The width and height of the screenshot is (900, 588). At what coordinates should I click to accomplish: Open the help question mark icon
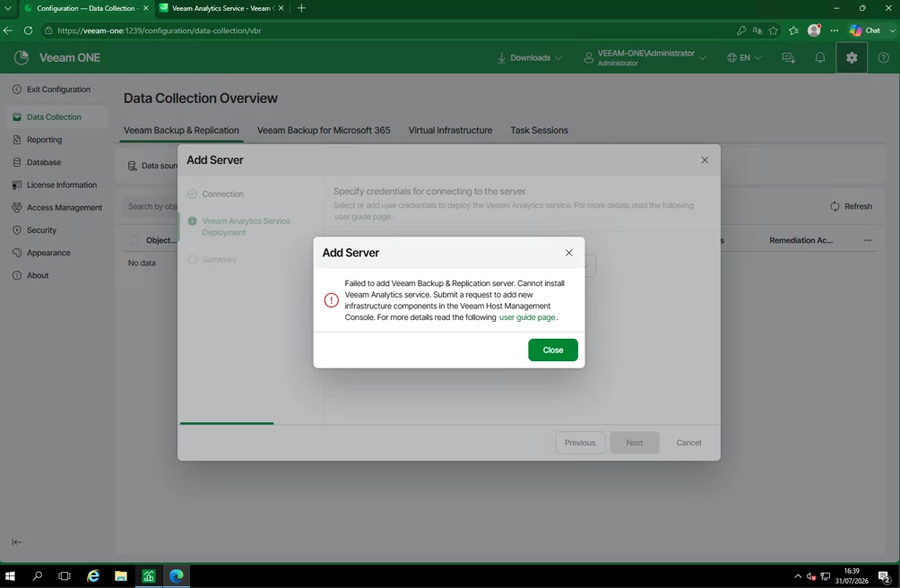click(883, 58)
